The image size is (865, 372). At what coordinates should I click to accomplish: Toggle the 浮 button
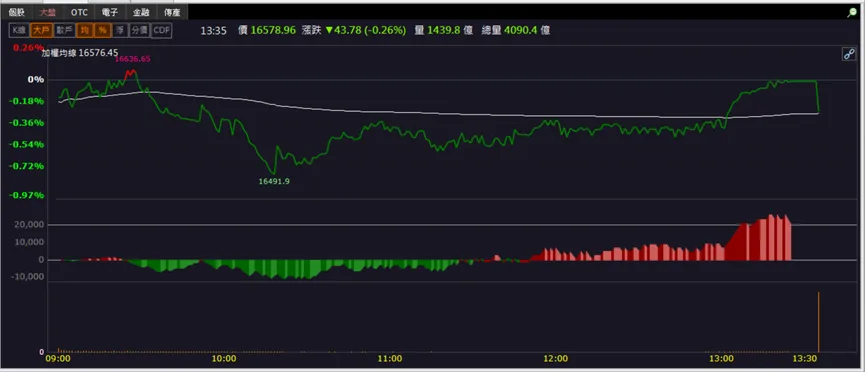[x=120, y=30]
